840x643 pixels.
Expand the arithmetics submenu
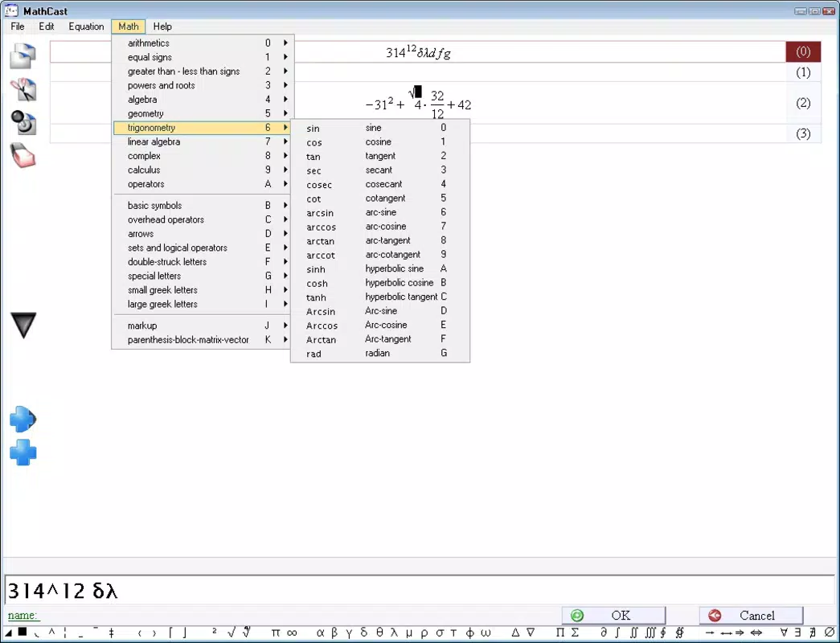(x=202, y=43)
